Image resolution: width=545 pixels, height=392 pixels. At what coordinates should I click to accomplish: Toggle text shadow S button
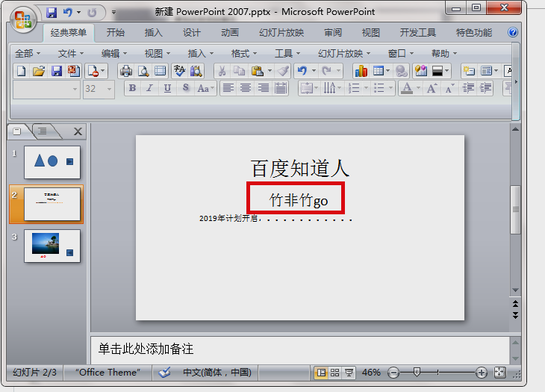tap(186, 88)
